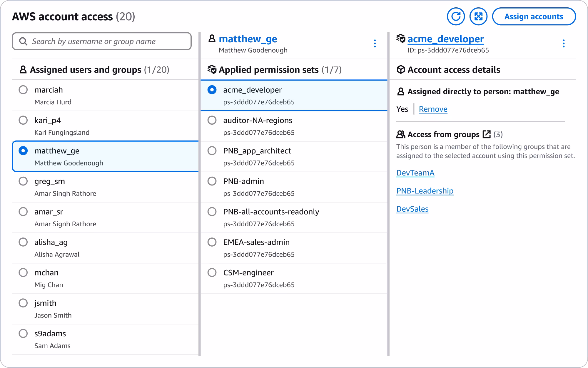Click the Applied permission sets heading

(x=268, y=70)
